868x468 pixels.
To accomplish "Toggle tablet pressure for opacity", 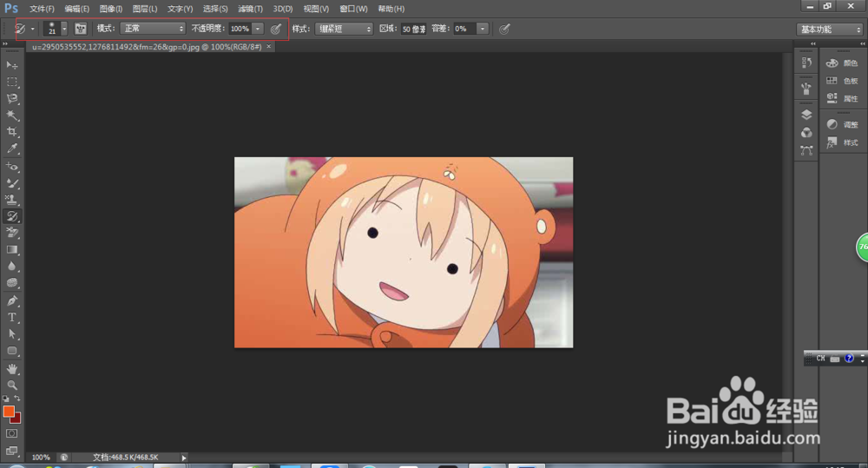I will (x=276, y=29).
